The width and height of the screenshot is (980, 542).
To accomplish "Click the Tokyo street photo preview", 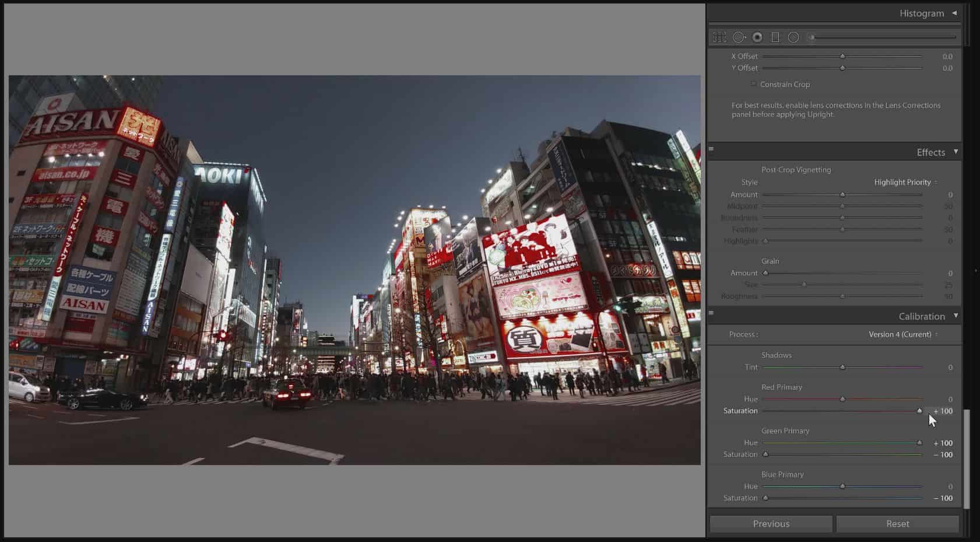I will 354,270.
